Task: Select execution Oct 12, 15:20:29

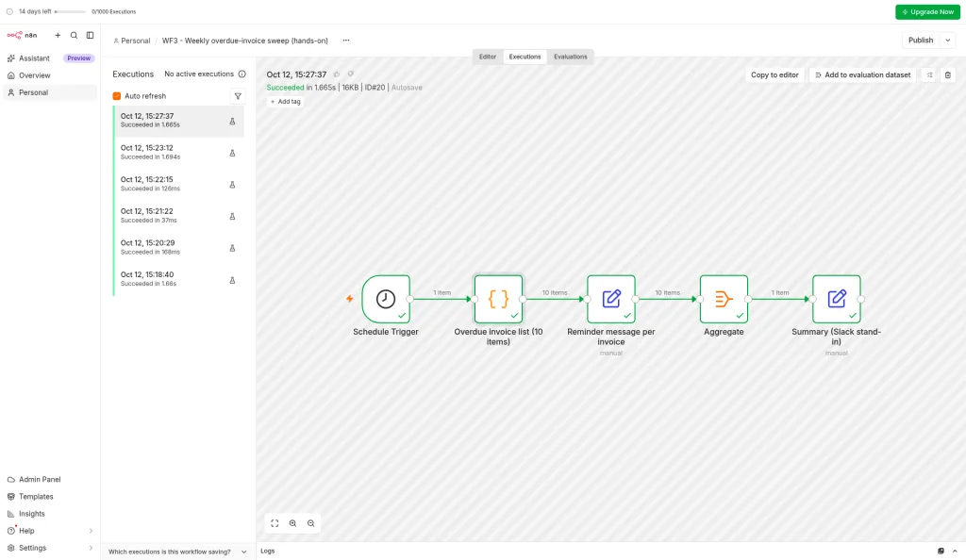Action: [178, 247]
